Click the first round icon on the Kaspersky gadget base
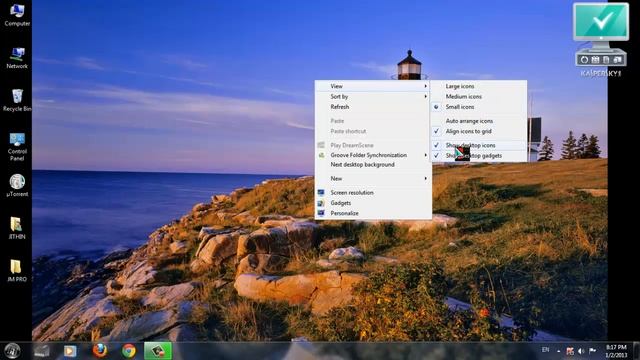 (584, 60)
